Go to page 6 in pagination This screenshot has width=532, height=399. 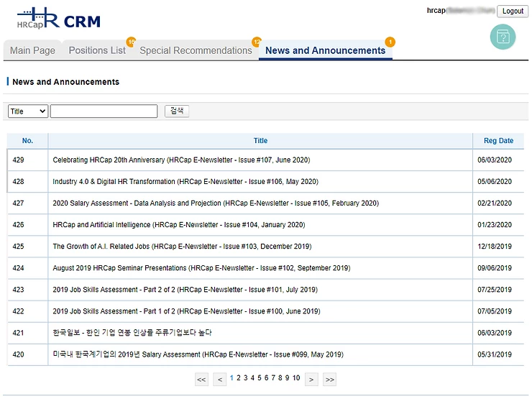266,377
